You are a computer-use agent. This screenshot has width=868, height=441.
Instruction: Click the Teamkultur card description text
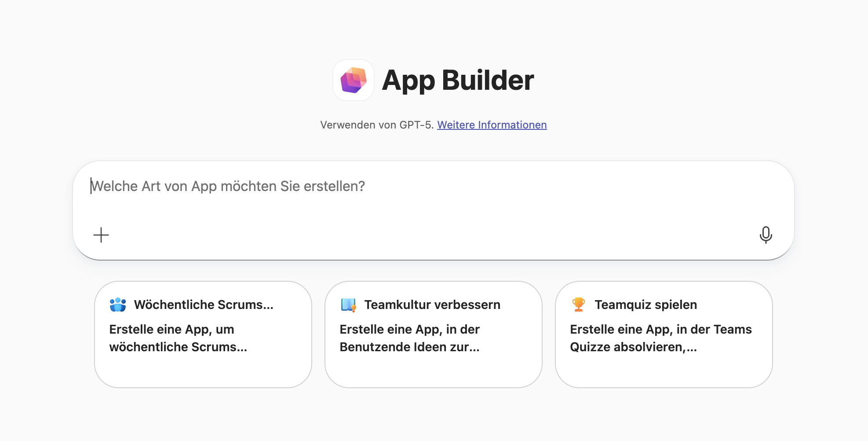coord(409,338)
